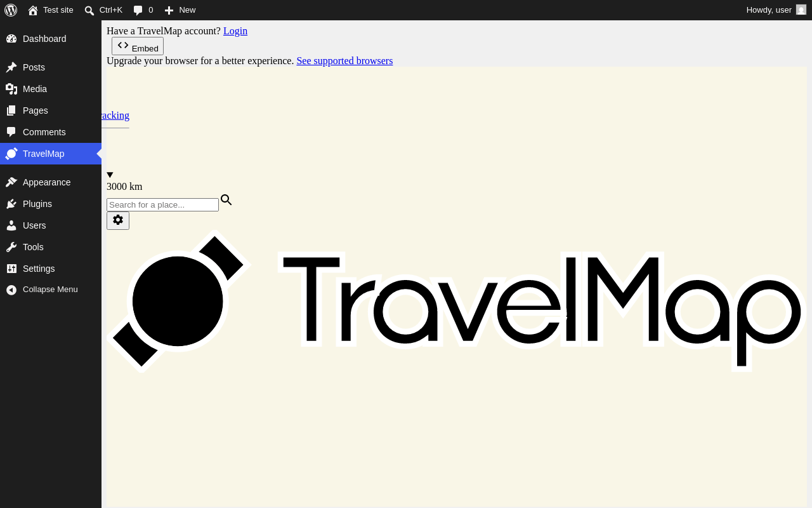
Task: View the comments bubble in admin bar
Action: point(143,10)
